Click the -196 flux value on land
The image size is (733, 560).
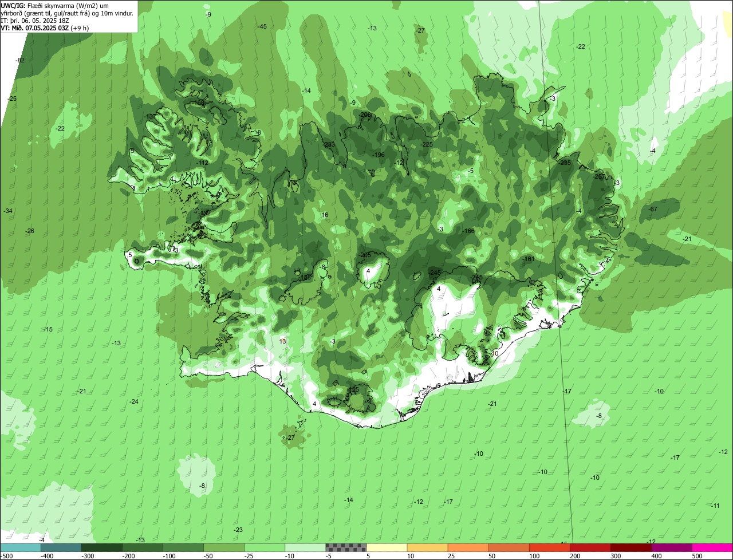point(379,155)
